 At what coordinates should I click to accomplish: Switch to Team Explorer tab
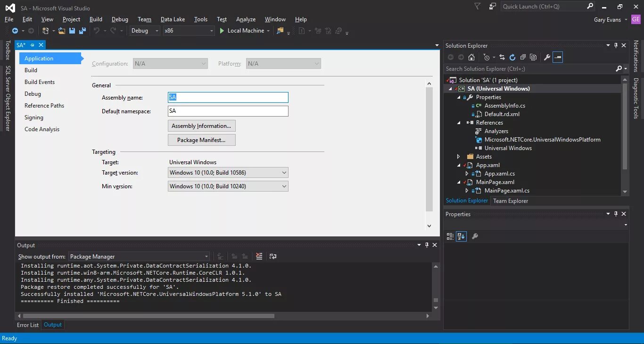click(x=511, y=201)
